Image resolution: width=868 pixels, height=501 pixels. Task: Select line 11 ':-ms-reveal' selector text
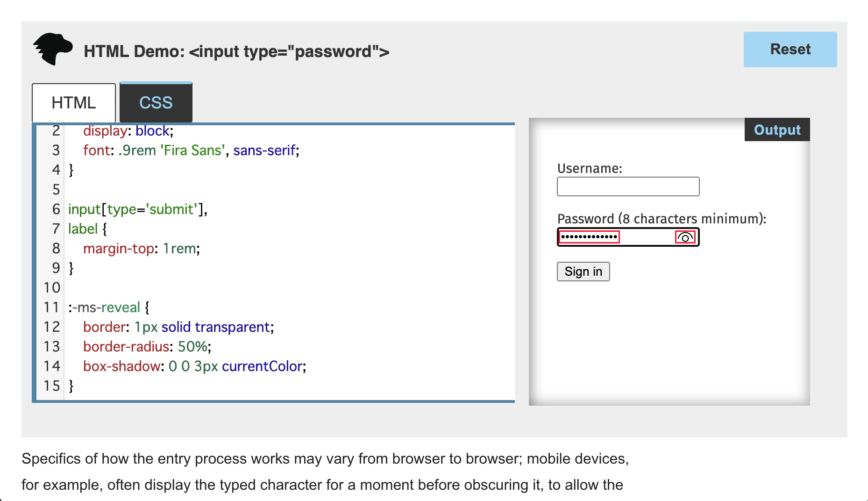pyautogui.click(x=103, y=307)
